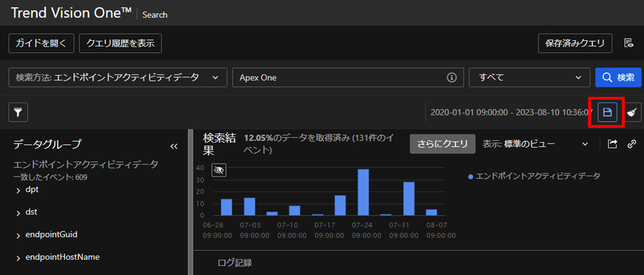Collapse the data group panel with double chevron
644x275 pixels.
pos(174,146)
